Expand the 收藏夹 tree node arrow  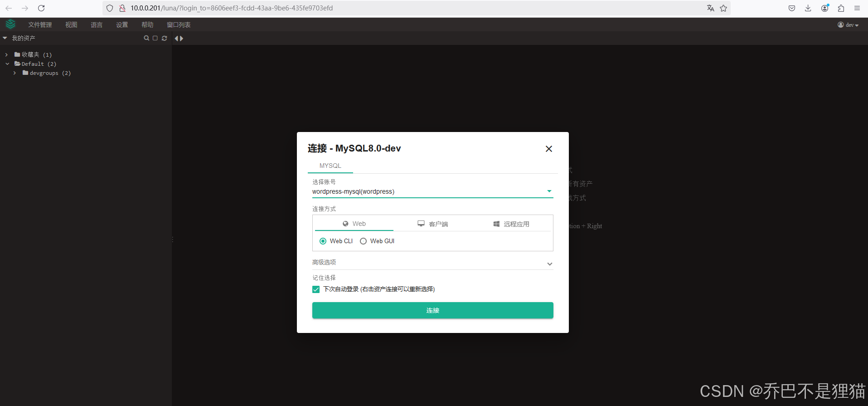click(6, 54)
